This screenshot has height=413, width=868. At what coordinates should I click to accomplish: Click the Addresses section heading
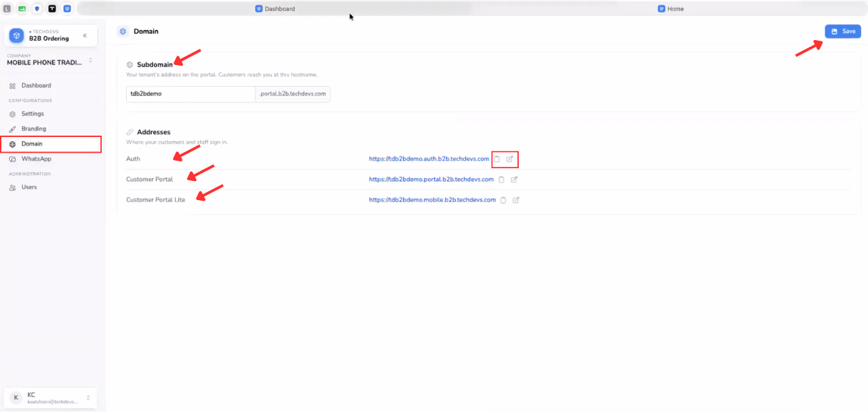point(153,132)
